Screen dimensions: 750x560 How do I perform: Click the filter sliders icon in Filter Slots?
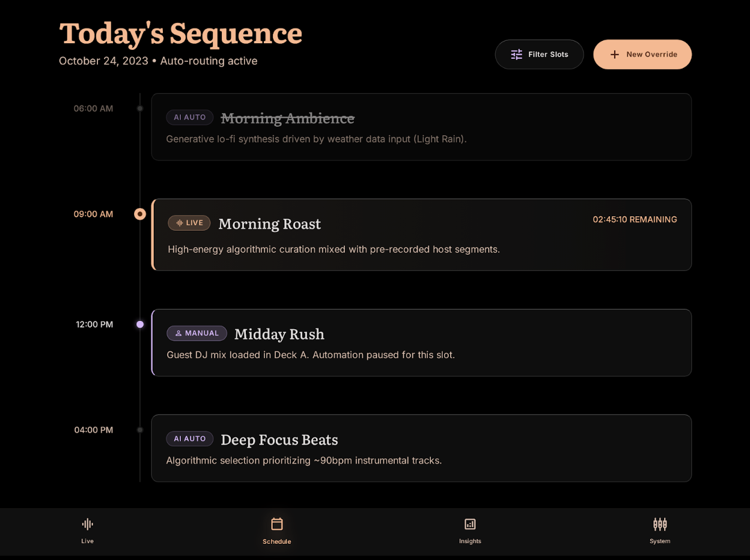coord(517,55)
